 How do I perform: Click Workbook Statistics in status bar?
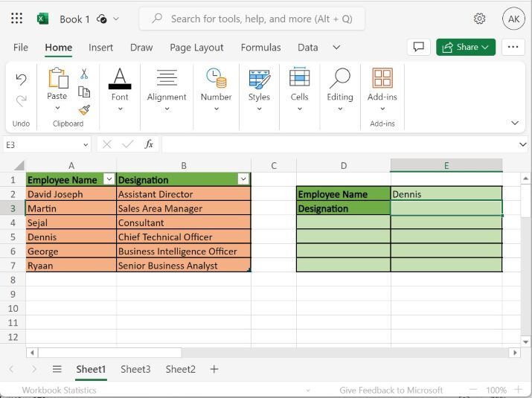(x=59, y=390)
